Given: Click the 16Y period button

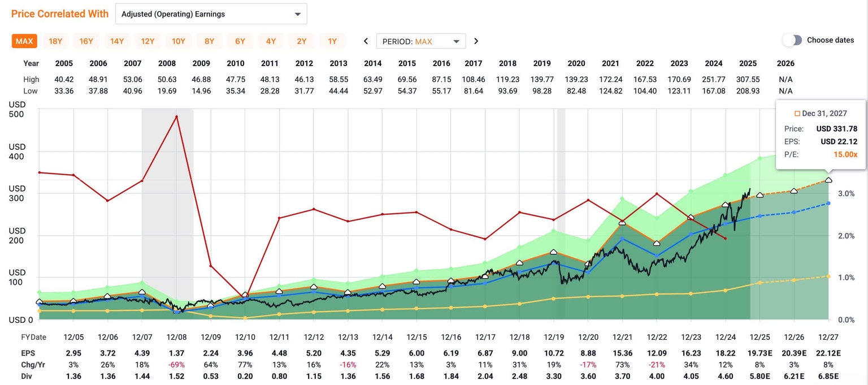Looking at the screenshot, I should point(86,41).
